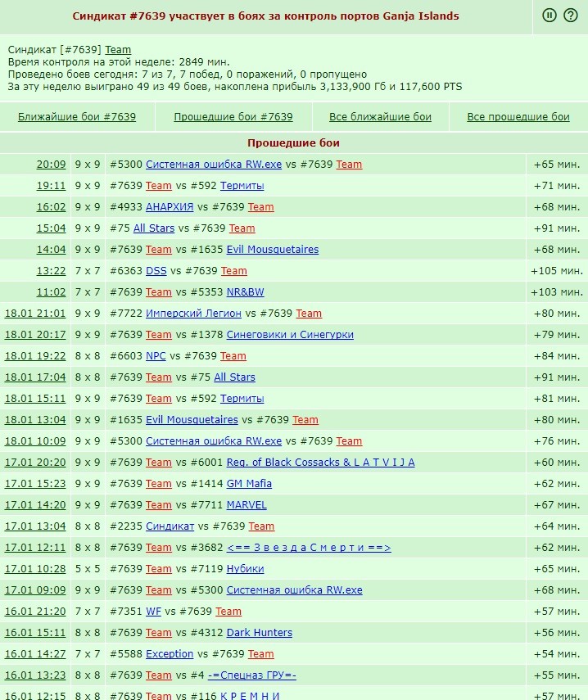Open Синеговики и Синегурки link

coord(290,335)
